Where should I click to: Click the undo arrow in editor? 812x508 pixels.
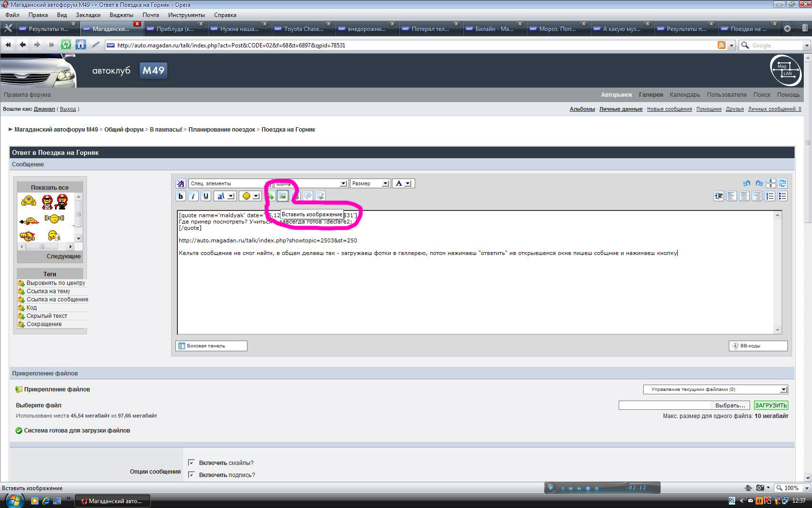[x=747, y=183]
